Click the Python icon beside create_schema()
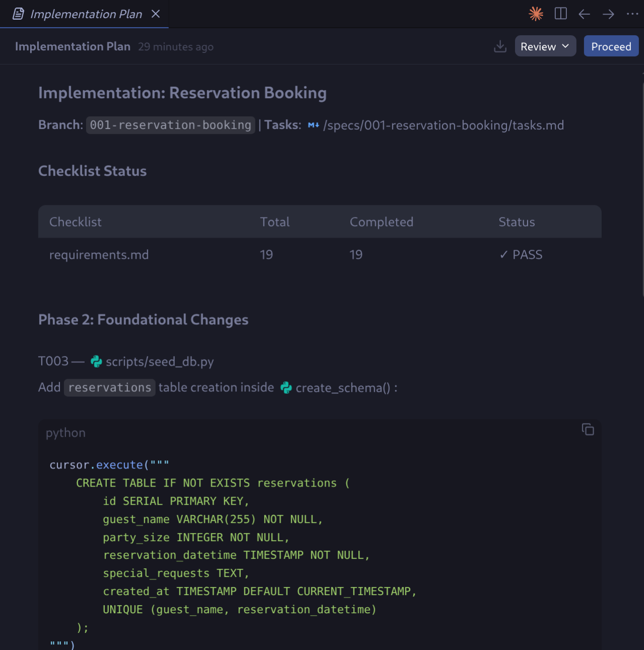This screenshot has width=644, height=650. (x=286, y=388)
